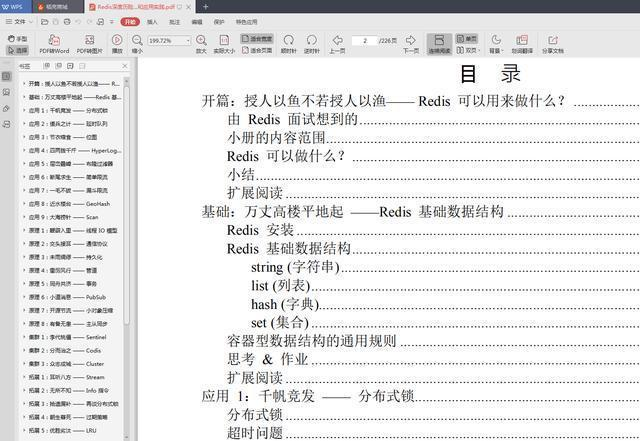Open the File (文件) menu
640x441 pixels.
(19, 22)
